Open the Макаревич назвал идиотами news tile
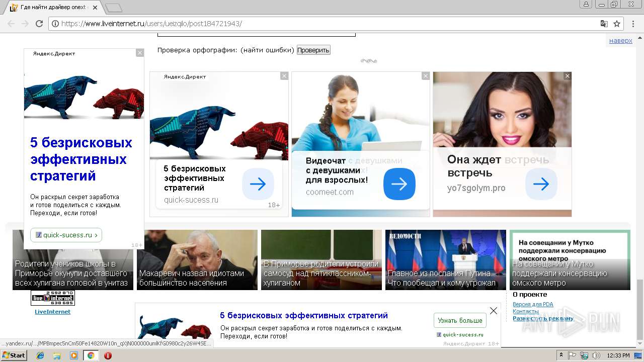The width and height of the screenshot is (644, 362). 197,260
